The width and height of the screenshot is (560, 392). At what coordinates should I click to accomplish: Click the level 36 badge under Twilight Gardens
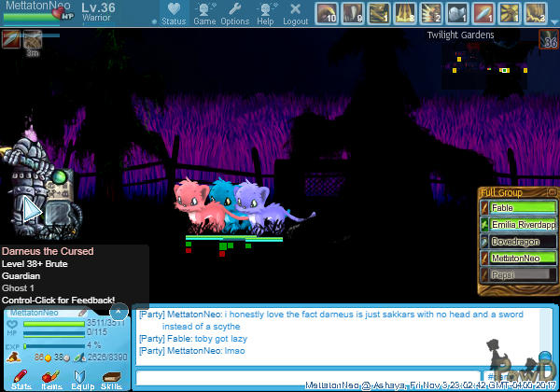tap(549, 39)
